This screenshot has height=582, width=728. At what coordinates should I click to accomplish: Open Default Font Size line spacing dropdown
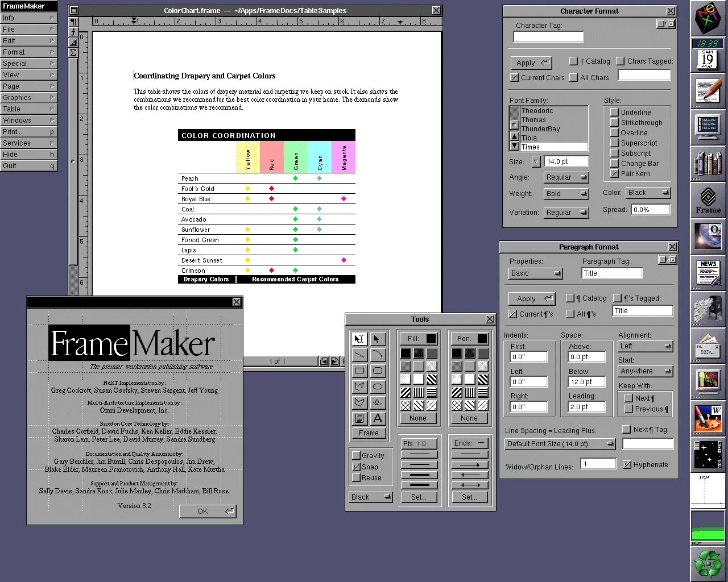click(560, 444)
